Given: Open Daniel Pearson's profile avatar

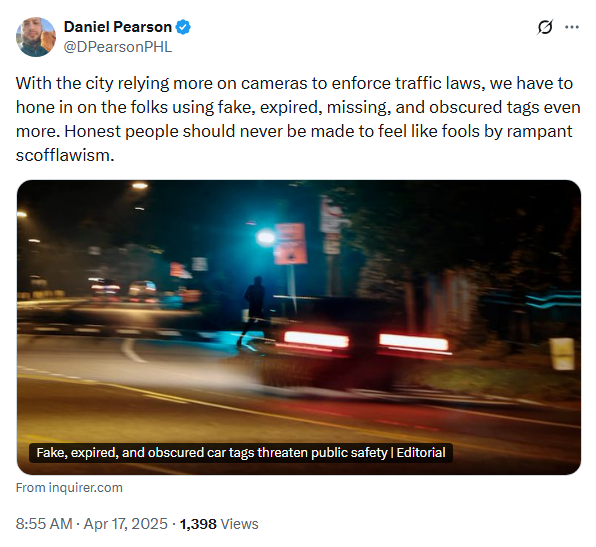Looking at the screenshot, I should click(36, 37).
